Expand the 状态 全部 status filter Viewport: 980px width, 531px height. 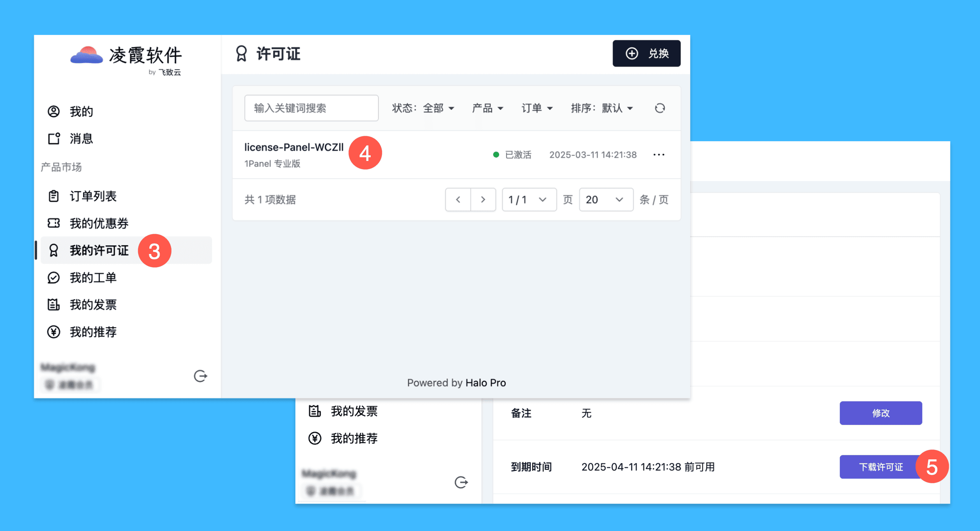[x=423, y=108]
